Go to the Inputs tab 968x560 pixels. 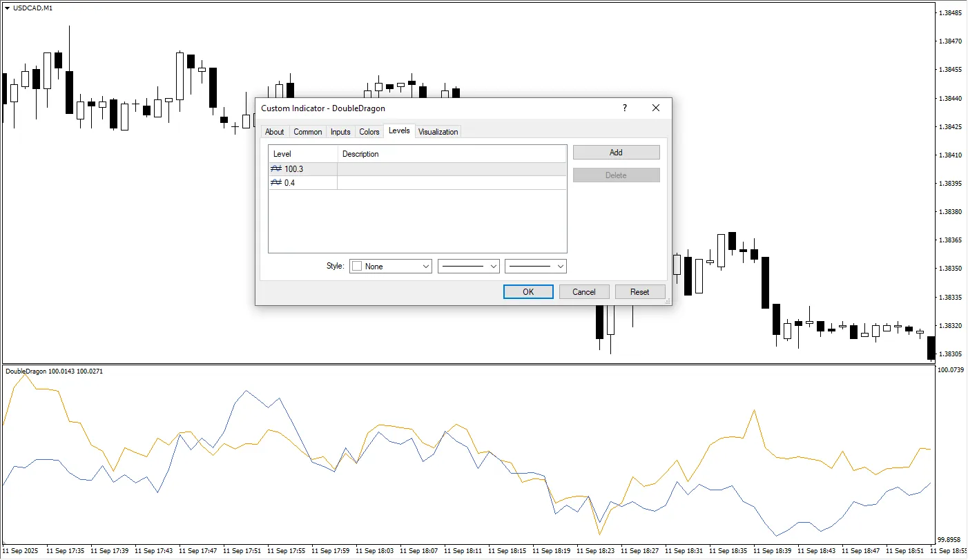tap(340, 132)
